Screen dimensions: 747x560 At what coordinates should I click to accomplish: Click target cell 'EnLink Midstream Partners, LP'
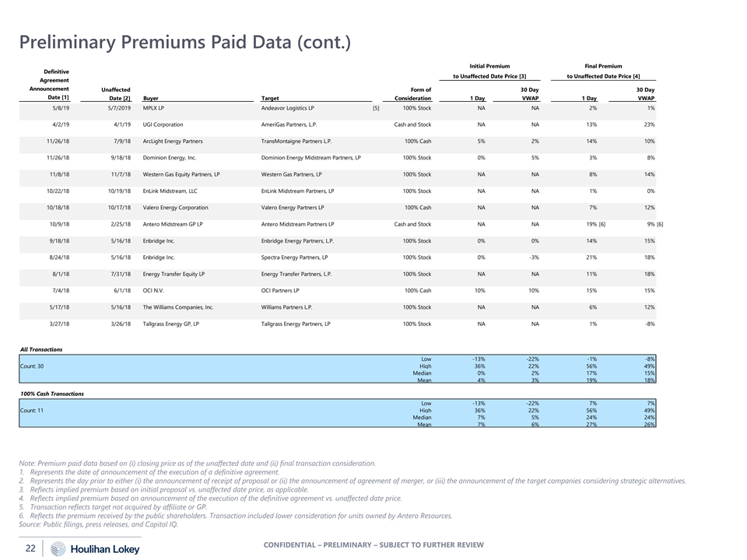coord(298,191)
